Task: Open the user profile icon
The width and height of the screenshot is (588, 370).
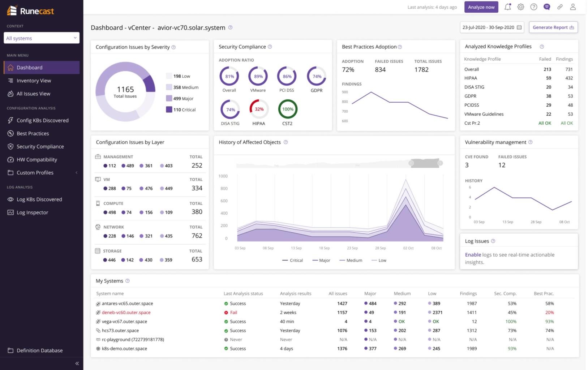Action: tap(573, 7)
